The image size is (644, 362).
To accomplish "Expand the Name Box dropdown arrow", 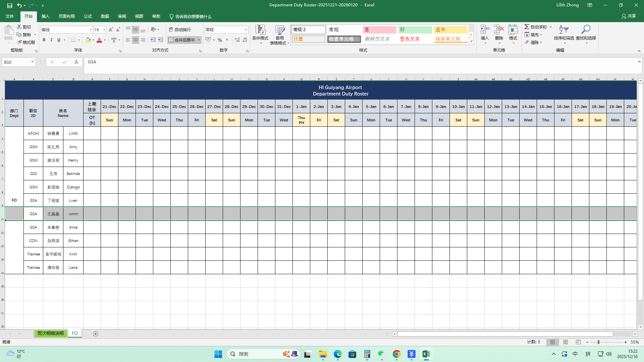I will click(32, 62).
